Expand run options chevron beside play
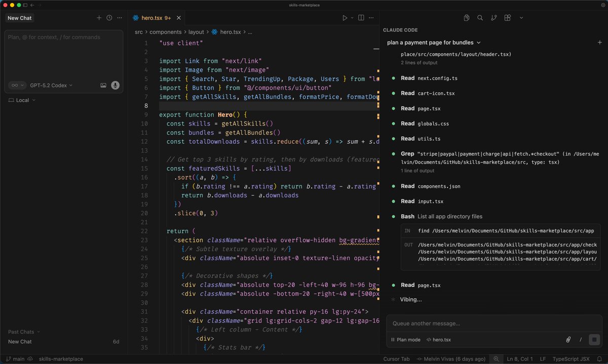608x364 pixels. click(352, 18)
